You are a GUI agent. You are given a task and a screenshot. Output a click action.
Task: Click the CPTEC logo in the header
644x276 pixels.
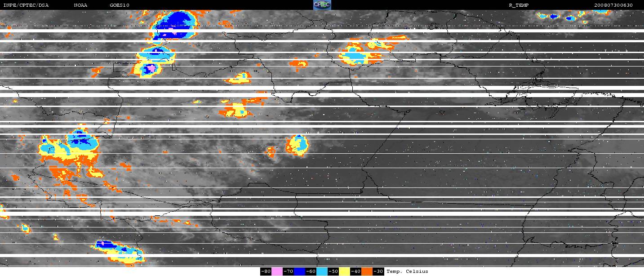pyautogui.click(x=322, y=5)
